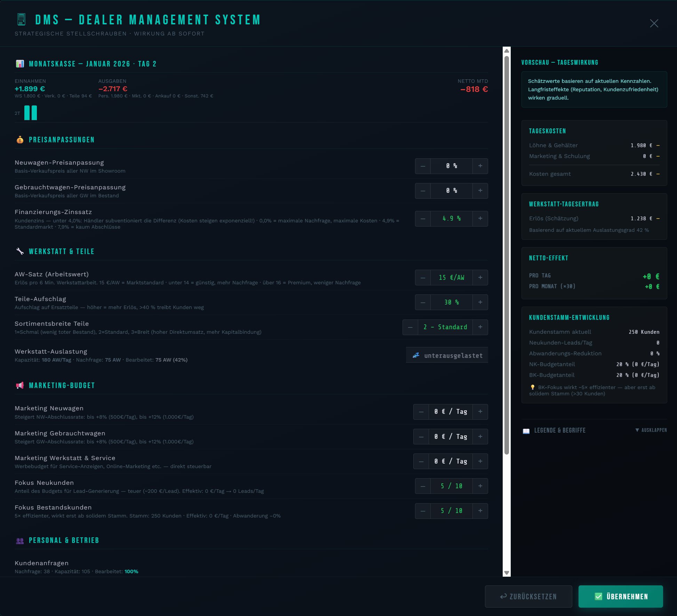The height and width of the screenshot is (616, 677).
Task: Click the vertical scrollbar thumb
Action: click(x=507, y=255)
